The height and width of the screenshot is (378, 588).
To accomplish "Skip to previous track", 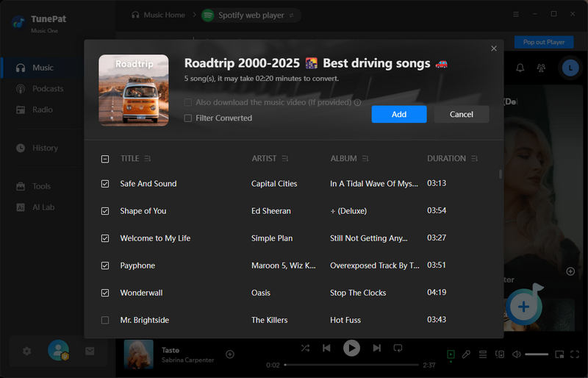I will [326, 348].
